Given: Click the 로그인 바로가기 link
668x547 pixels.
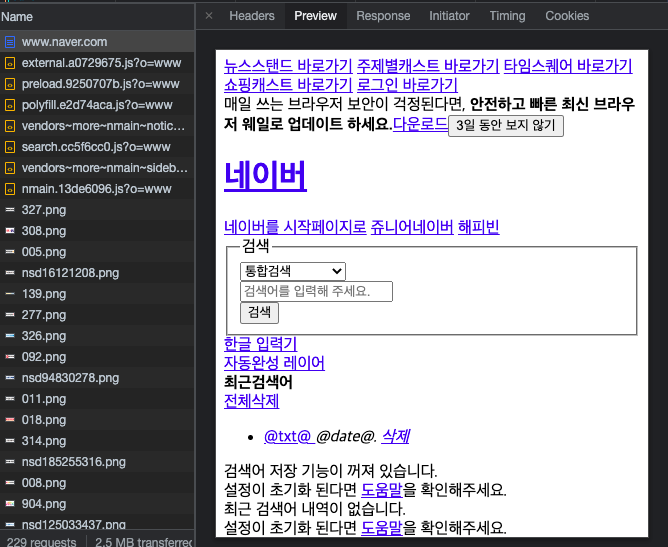Looking at the screenshot, I should [x=407, y=85].
